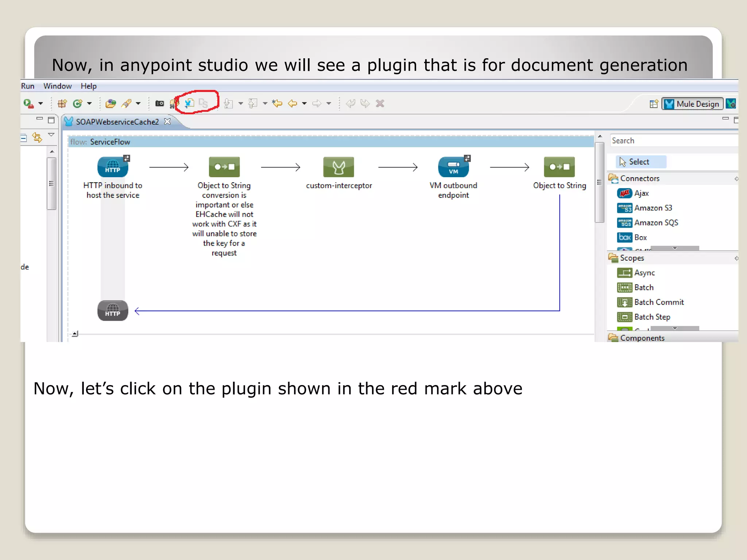747x560 pixels.
Task: Select the HTTP inbound endpoint node
Action: 113,167
